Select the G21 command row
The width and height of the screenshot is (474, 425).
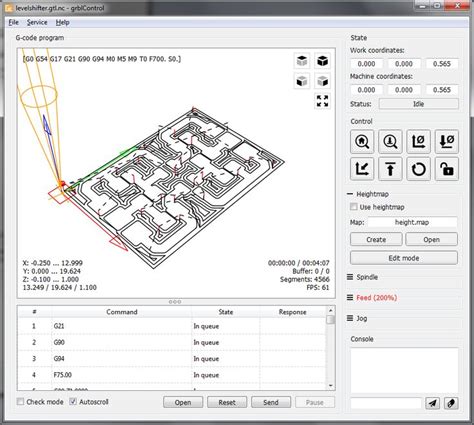[172, 326]
